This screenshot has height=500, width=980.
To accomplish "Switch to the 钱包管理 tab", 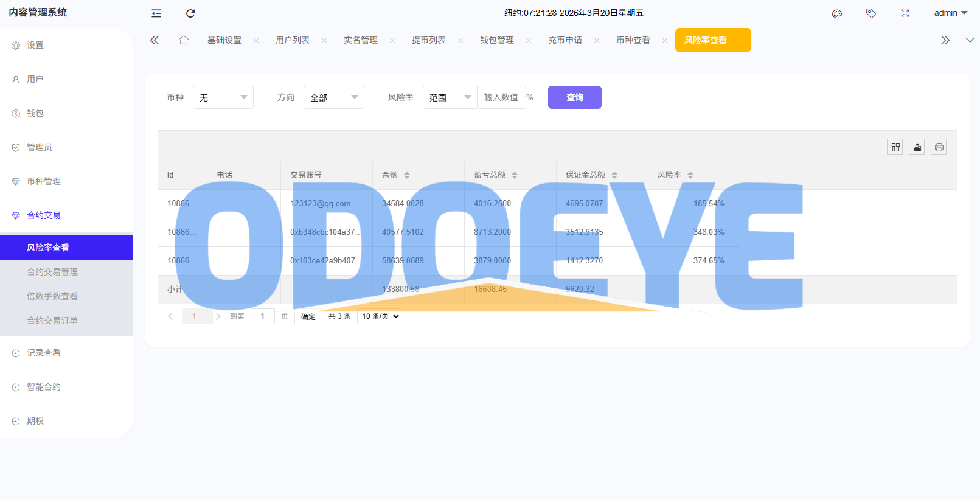I will click(497, 40).
